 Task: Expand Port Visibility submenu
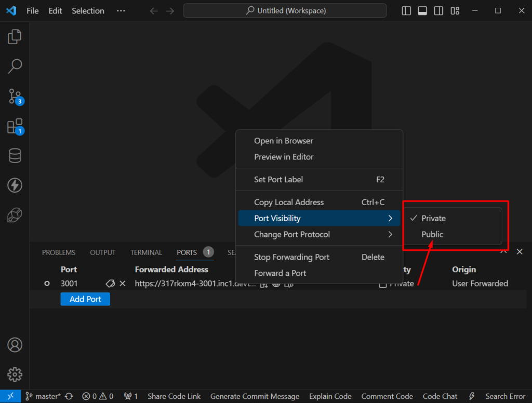pos(320,218)
